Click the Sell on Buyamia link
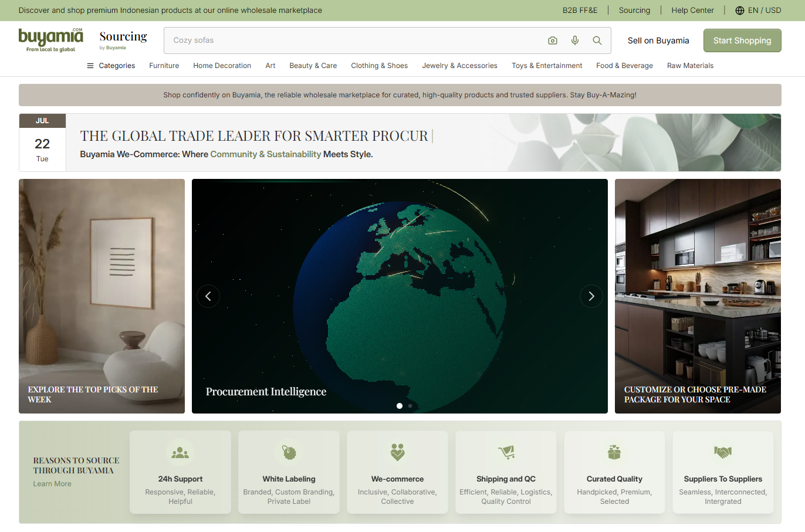This screenshot has height=532, width=805. click(658, 40)
